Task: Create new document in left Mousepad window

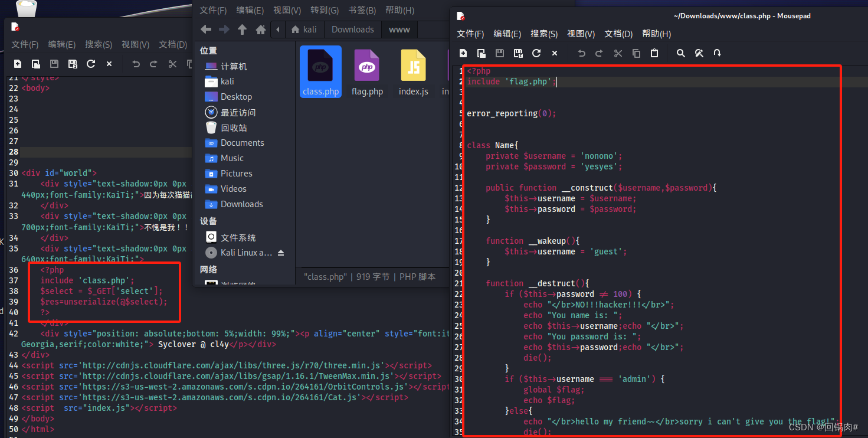Action: coord(18,64)
